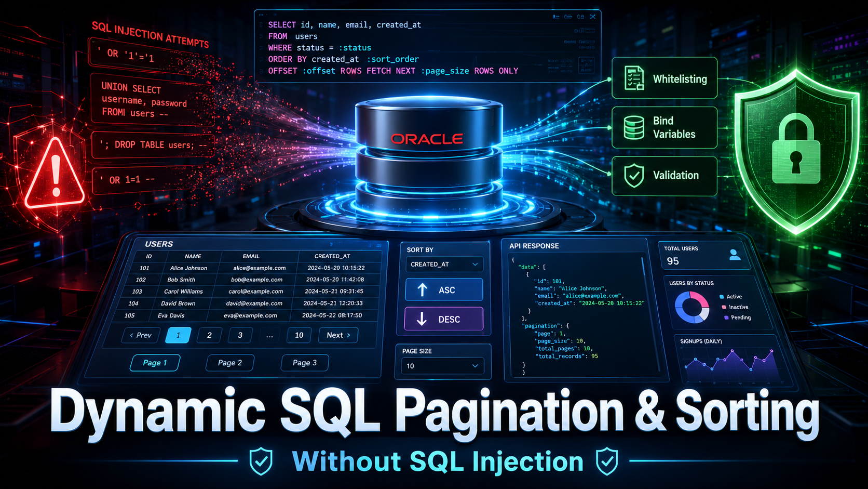Click the Whitelisting checklist icon
The image size is (868, 489).
(634, 78)
